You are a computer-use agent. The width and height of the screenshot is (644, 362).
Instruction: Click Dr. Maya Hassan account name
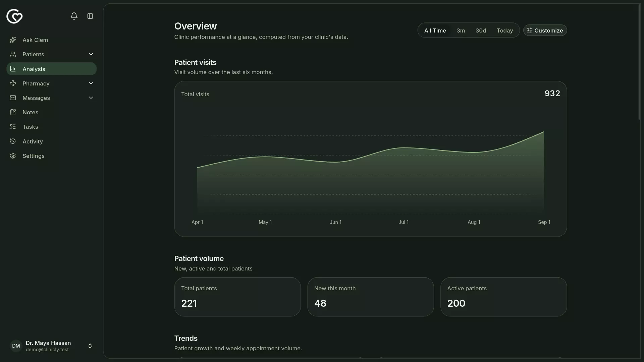48,343
